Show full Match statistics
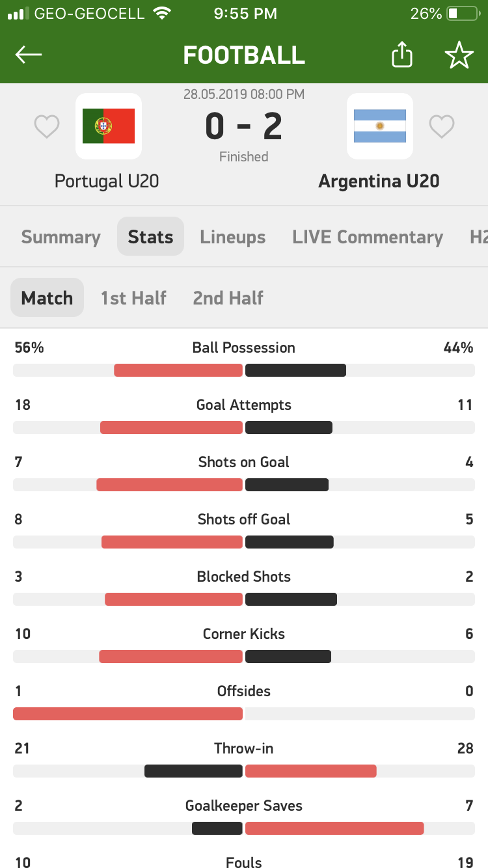Screen dimensions: 488x868 tap(47, 298)
